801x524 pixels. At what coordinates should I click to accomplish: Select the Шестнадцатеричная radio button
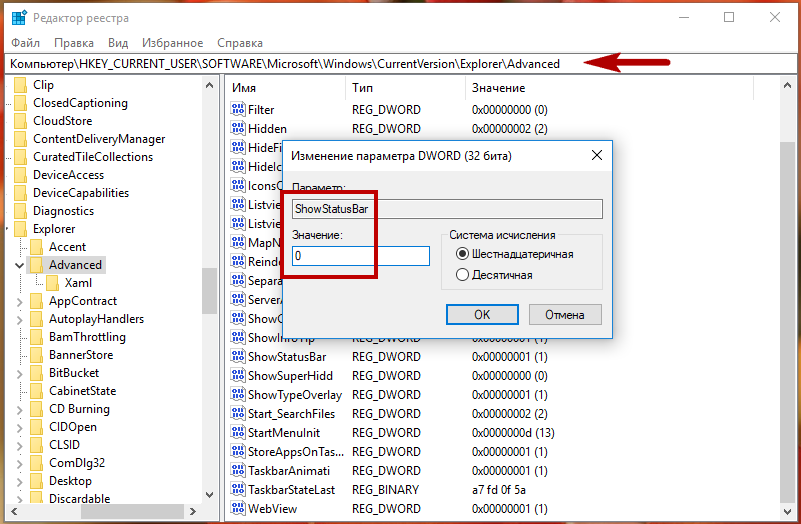(x=462, y=254)
